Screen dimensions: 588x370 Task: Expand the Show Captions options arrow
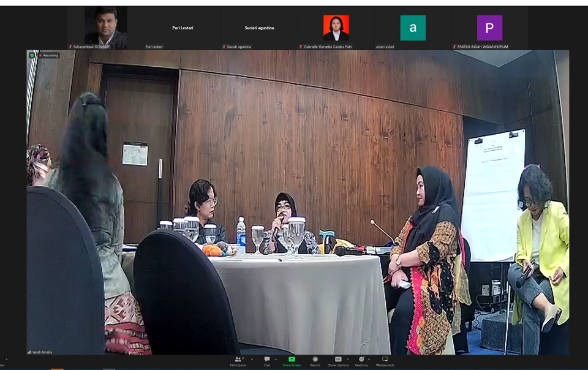click(348, 360)
